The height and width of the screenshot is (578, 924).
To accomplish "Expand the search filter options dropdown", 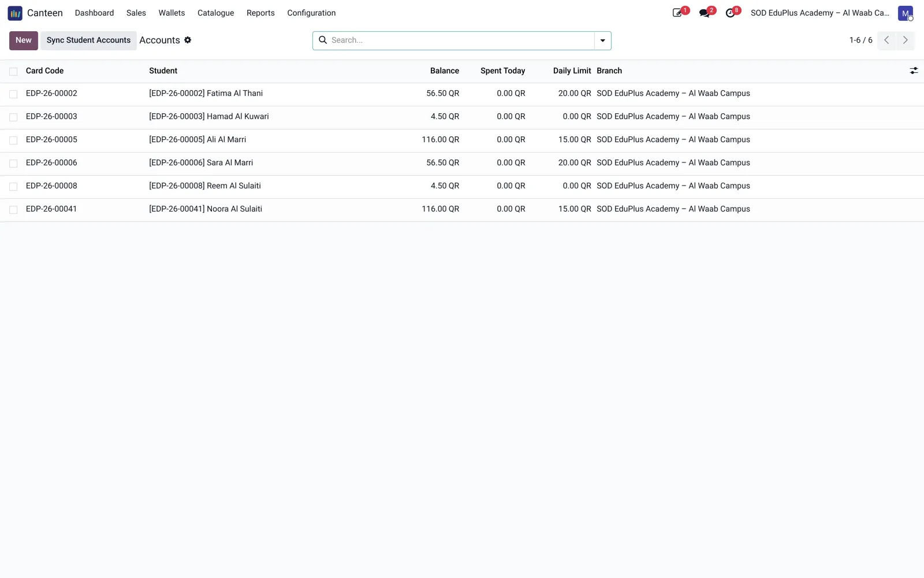I will pos(602,40).
